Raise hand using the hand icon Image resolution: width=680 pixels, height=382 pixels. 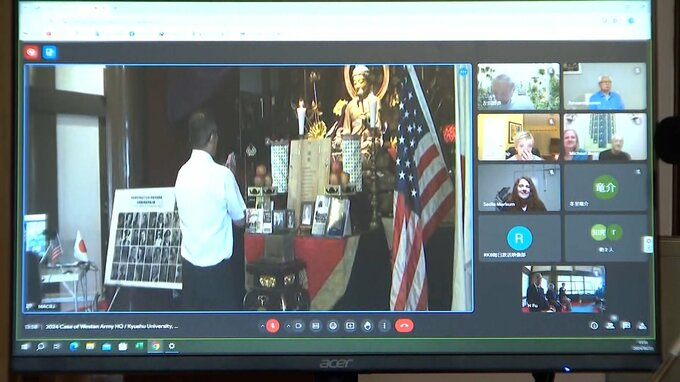pos(367,326)
